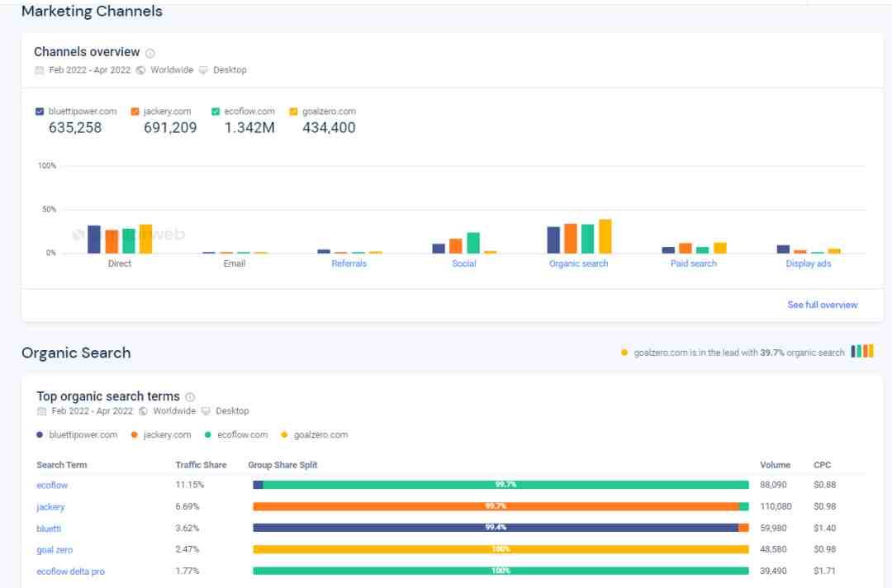This screenshot has height=588, width=892.
Task: Disable the goalzero.com checkbox
Action: coord(293,111)
